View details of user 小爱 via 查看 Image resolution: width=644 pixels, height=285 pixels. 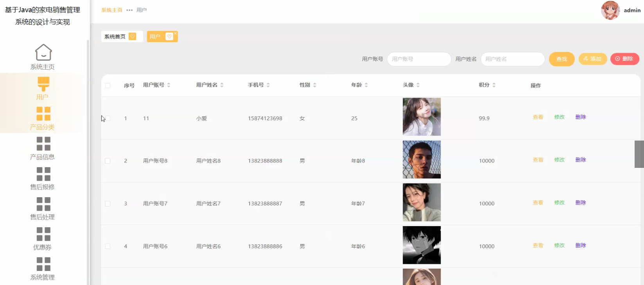tap(538, 117)
